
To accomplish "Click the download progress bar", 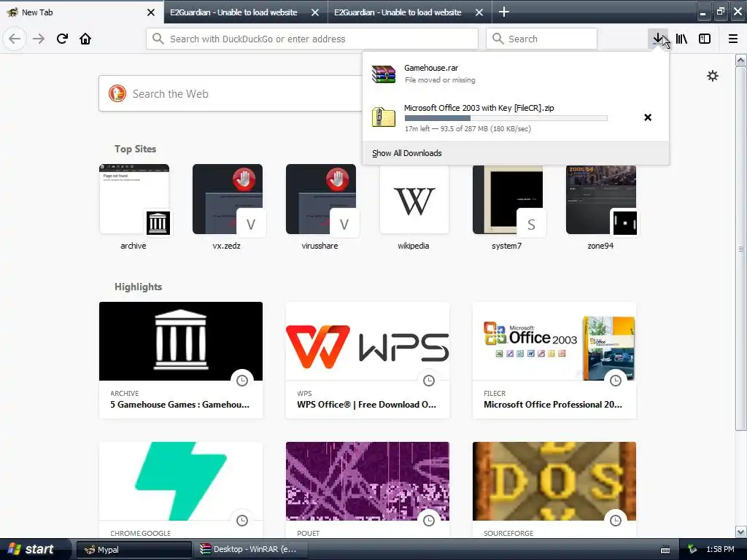I will pos(506,118).
